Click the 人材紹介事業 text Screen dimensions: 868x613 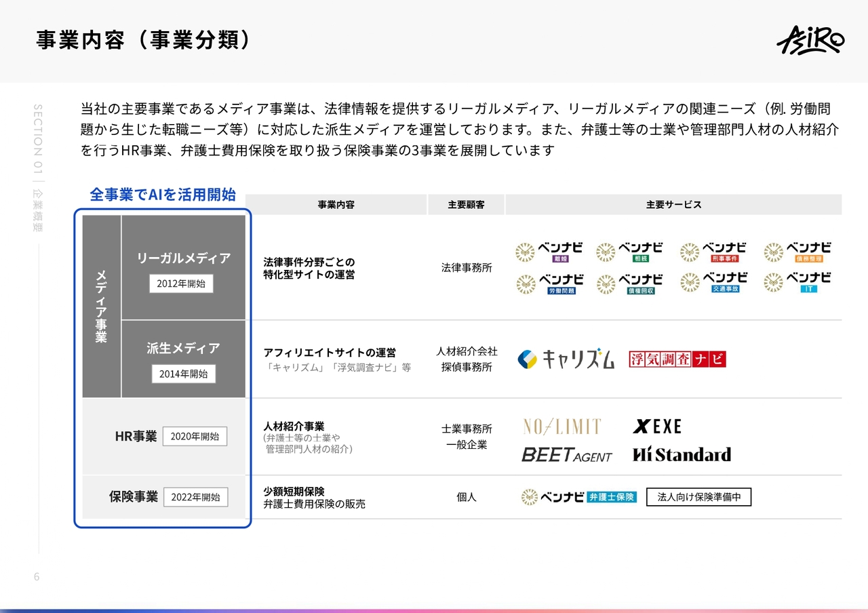294,427
